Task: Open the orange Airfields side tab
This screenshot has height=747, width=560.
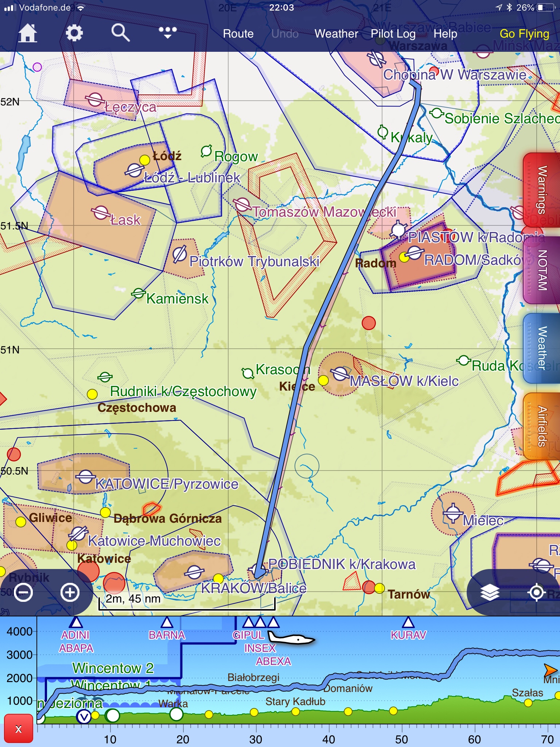Action: point(541,426)
